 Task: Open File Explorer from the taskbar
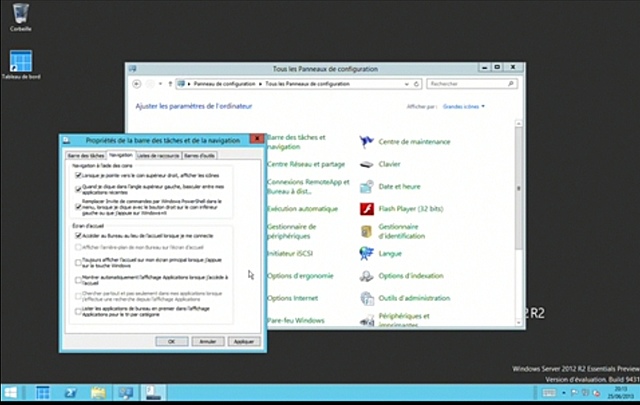pyautogui.click(x=98, y=393)
